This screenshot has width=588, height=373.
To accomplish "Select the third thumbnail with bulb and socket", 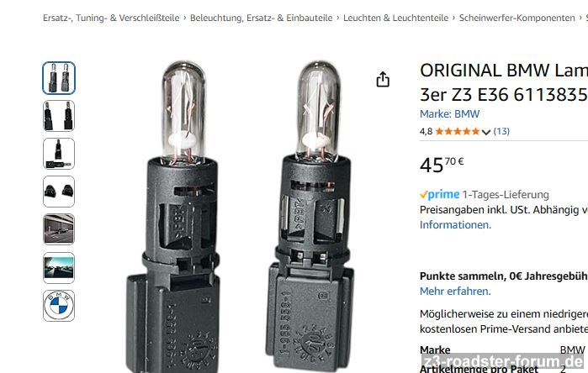I will pyautogui.click(x=59, y=154).
